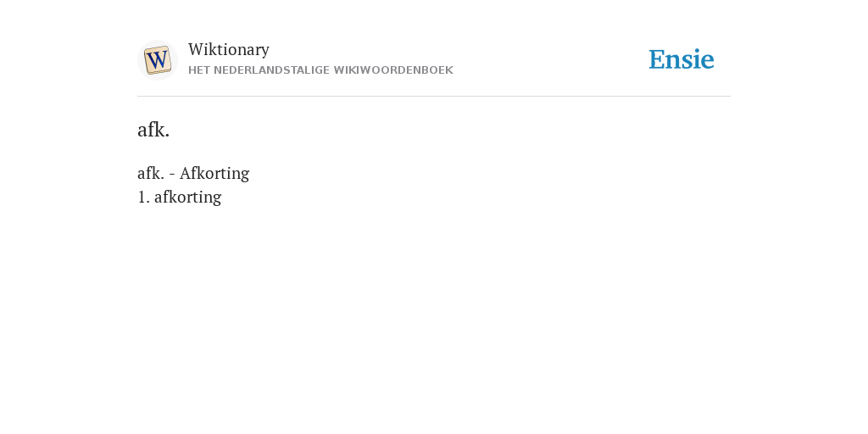Click the word 'NEDERLANDSTALIGE' in the subtitle

[x=271, y=70]
